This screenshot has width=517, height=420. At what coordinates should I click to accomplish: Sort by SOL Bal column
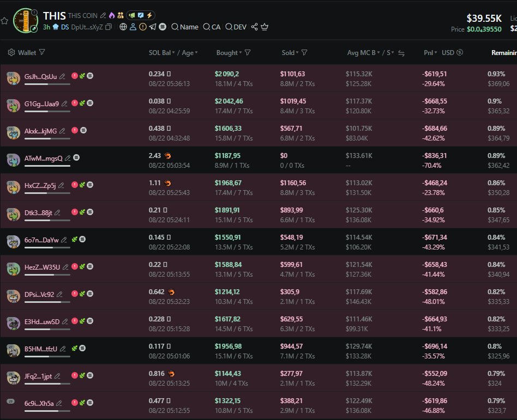[x=173, y=53]
